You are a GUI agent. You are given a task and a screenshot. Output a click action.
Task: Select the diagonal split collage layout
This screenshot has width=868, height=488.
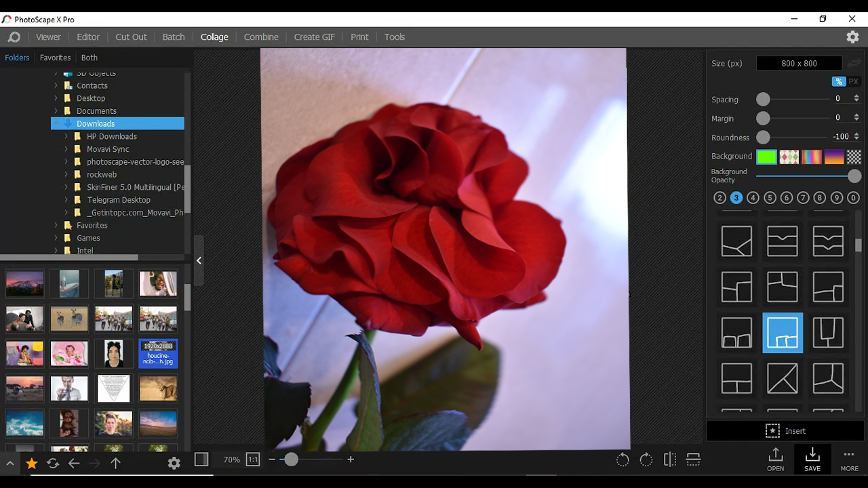783,378
